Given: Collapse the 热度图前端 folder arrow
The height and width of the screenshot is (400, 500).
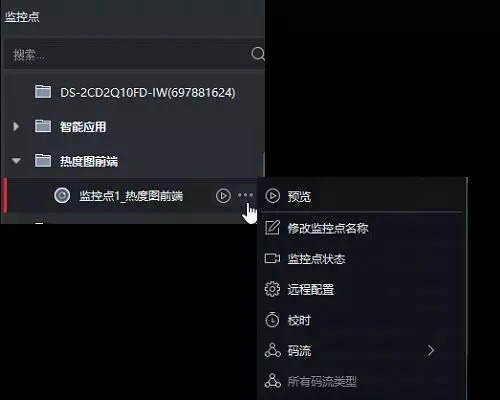Looking at the screenshot, I should (x=16, y=161).
